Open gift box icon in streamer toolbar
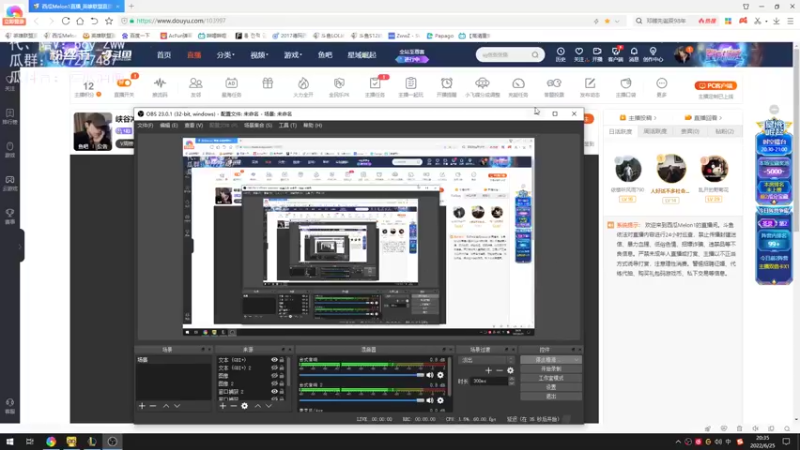Image resolution: width=800 pixels, height=450 pixels. point(267,83)
